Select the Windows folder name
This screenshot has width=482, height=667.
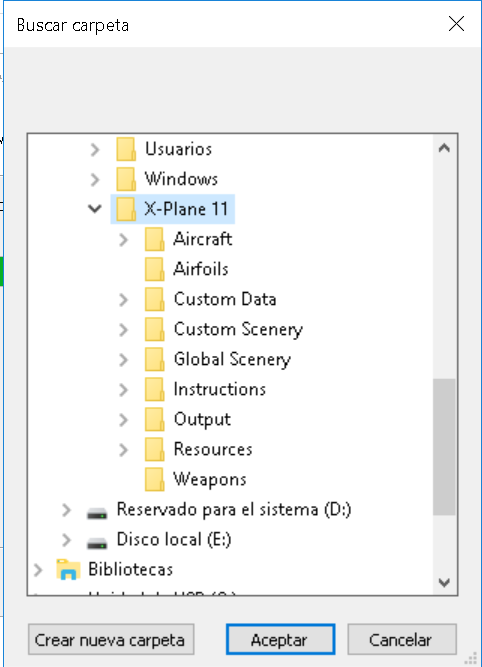tap(181, 179)
